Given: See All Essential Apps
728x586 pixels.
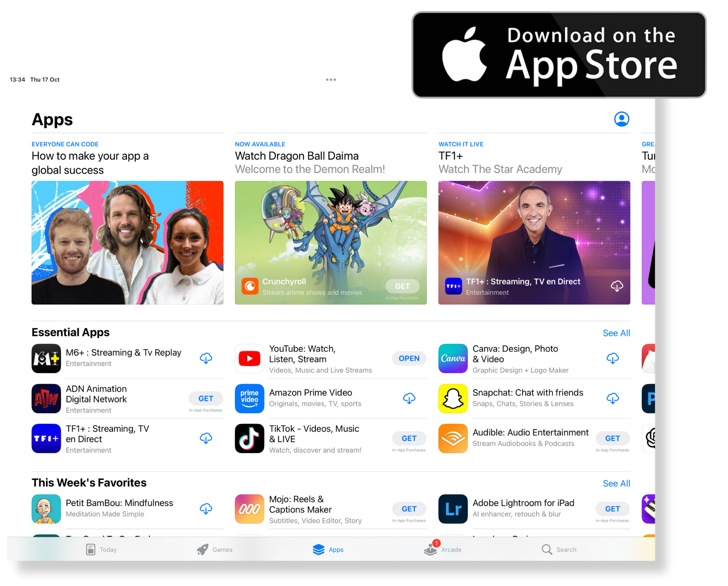Looking at the screenshot, I should pyautogui.click(x=616, y=332).
